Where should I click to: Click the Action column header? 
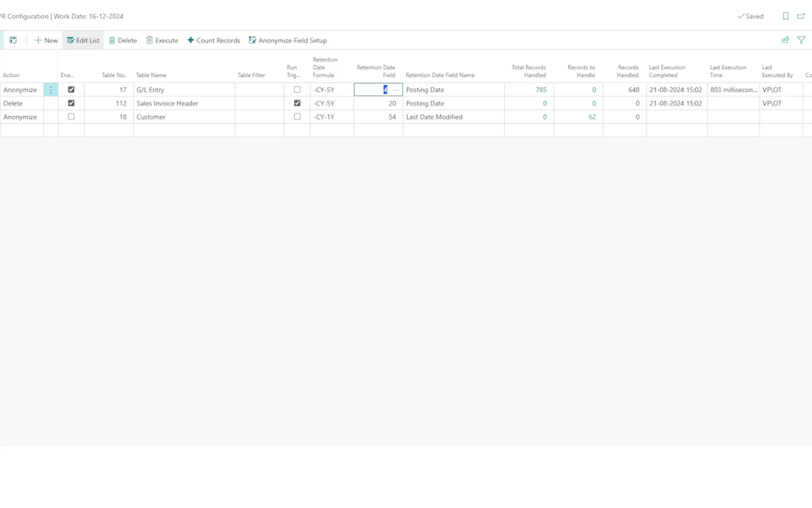click(x=11, y=75)
